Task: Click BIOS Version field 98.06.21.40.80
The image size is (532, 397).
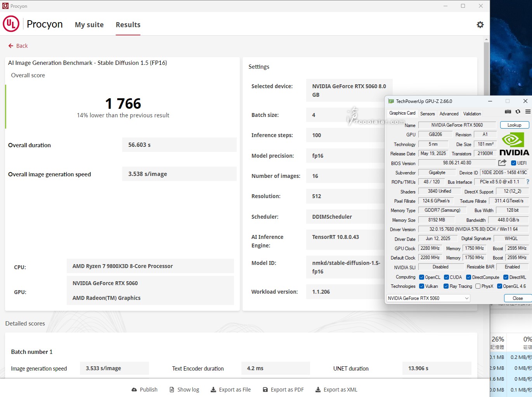Action: pyautogui.click(x=457, y=163)
